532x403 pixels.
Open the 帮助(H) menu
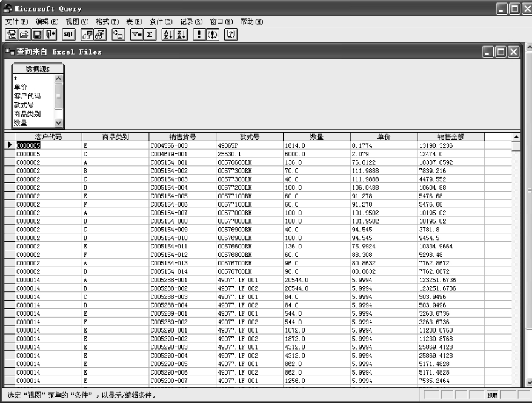[251, 22]
